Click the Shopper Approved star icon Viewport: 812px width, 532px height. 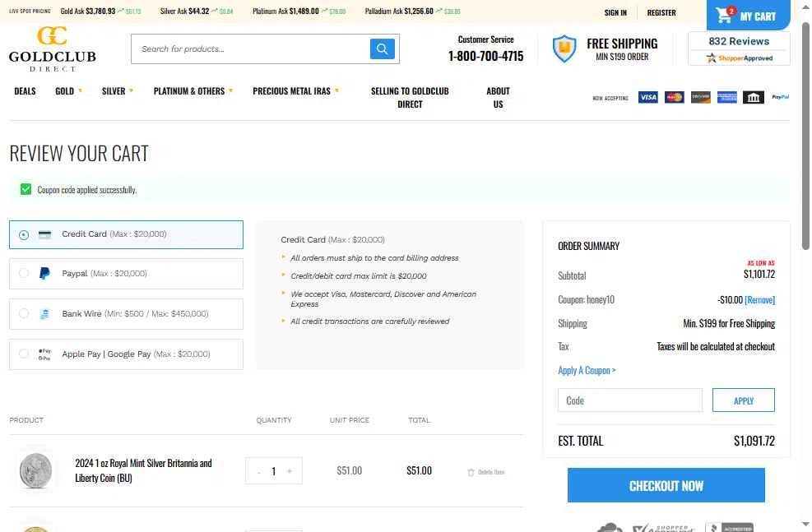pos(711,58)
